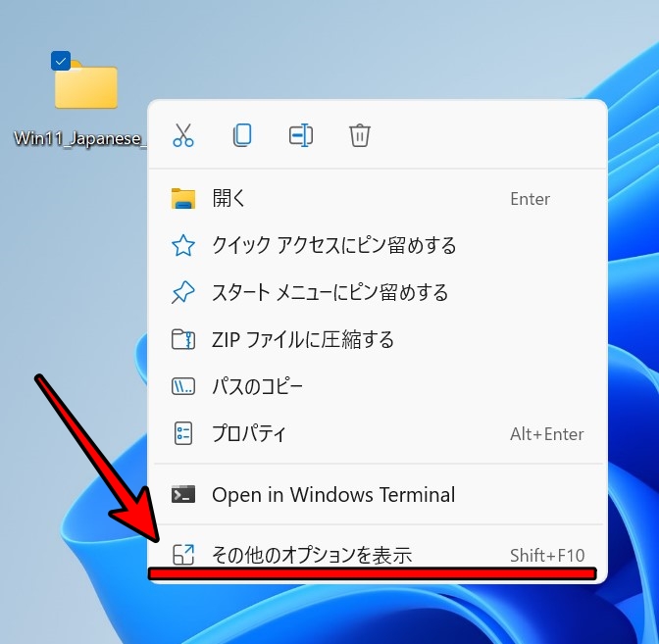659x644 pixels.
Task: Choose ZIP ファイルに圧縮する
Action: pos(302,340)
